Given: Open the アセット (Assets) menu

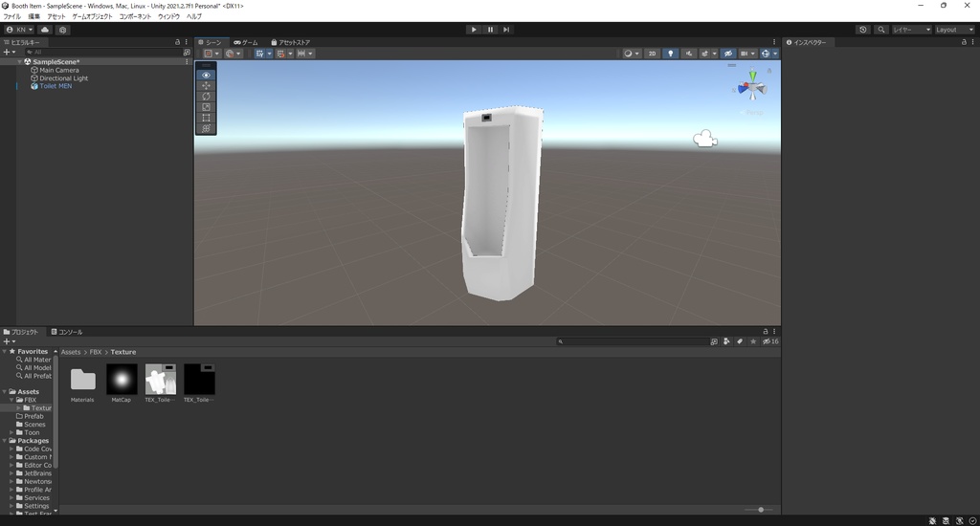Looking at the screenshot, I should point(56,17).
